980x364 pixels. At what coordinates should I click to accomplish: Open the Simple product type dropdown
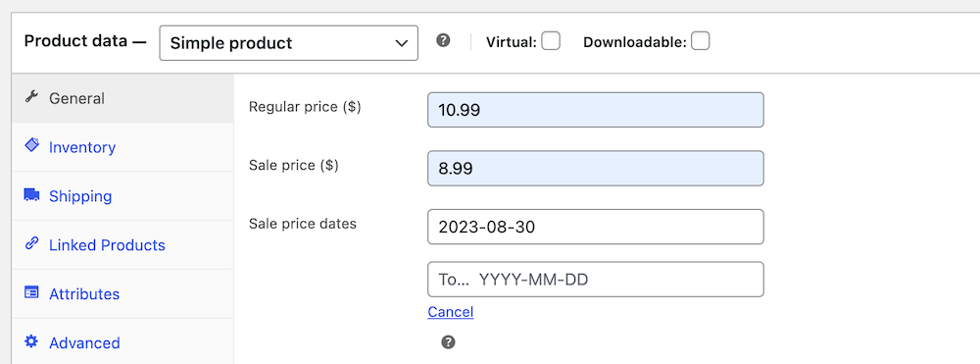pos(289,42)
